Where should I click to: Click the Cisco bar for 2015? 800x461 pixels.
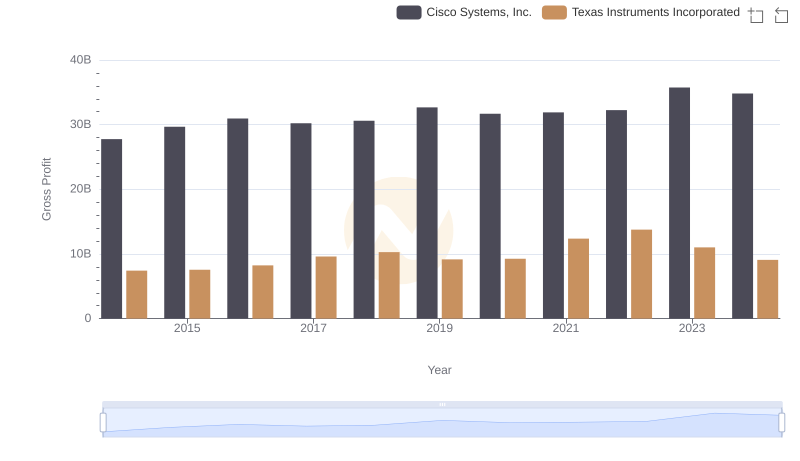click(x=174, y=223)
